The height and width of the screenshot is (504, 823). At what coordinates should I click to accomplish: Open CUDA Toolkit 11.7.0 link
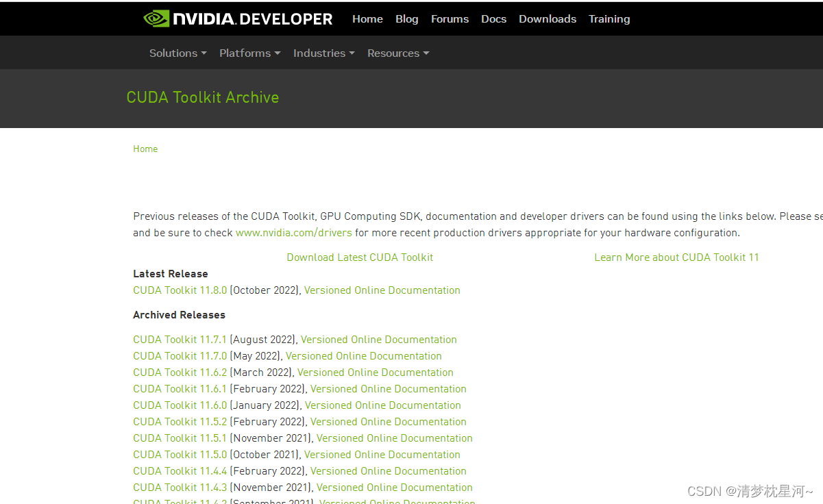(180, 356)
